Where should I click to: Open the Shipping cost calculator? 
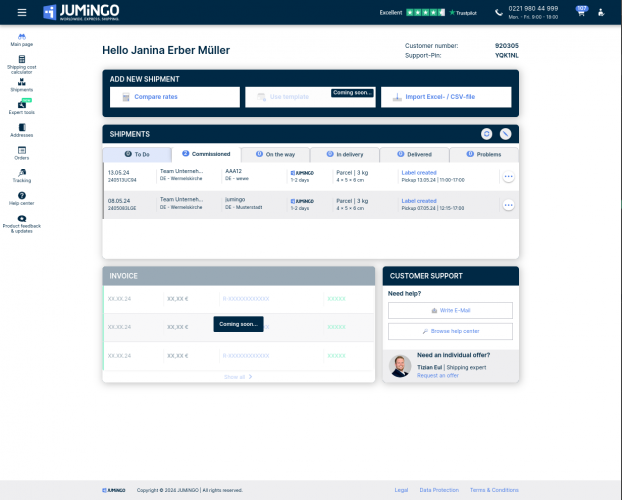pyautogui.click(x=22, y=64)
